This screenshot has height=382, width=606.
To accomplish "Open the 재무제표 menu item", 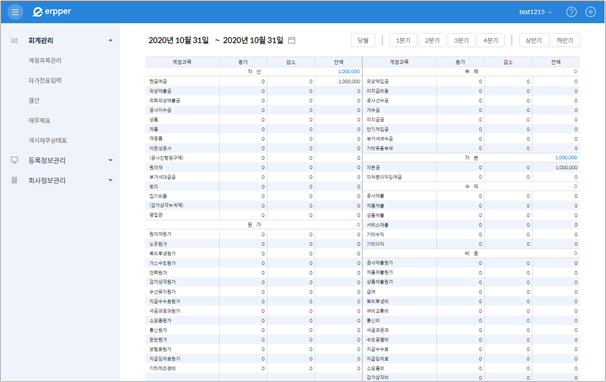I will coord(39,121).
